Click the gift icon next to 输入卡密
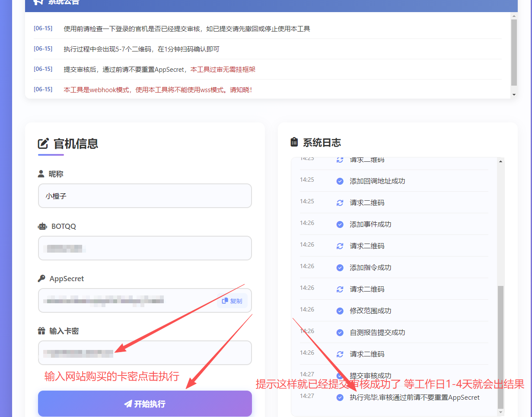The image size is (532, 417). pos(41,331)
